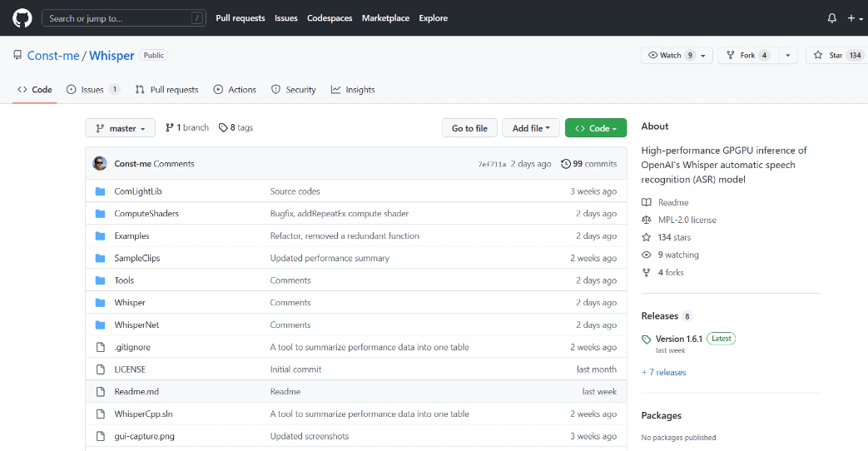Click file icon next to LICENSE
868x451 pixels.
click(x=100, y=369)
